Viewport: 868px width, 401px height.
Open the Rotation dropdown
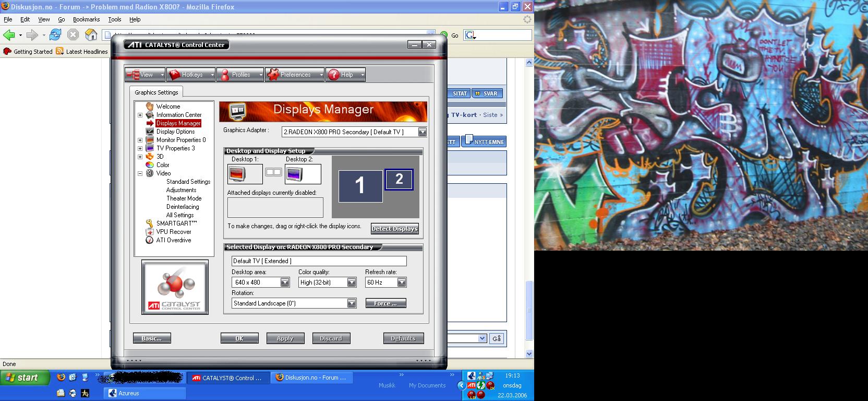pos(352,303)
